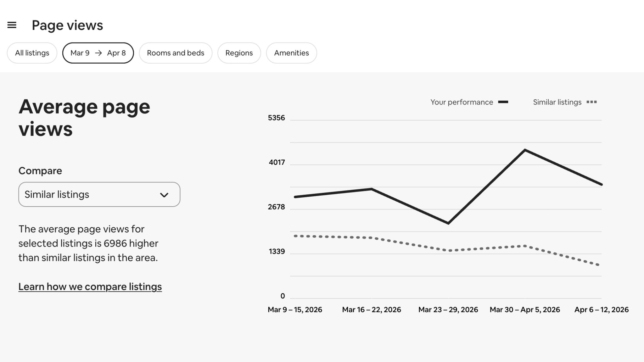Screen dimensions: 644x362
Task: Toggle the Similar listings legend label
Action: (x=557, y=102)
